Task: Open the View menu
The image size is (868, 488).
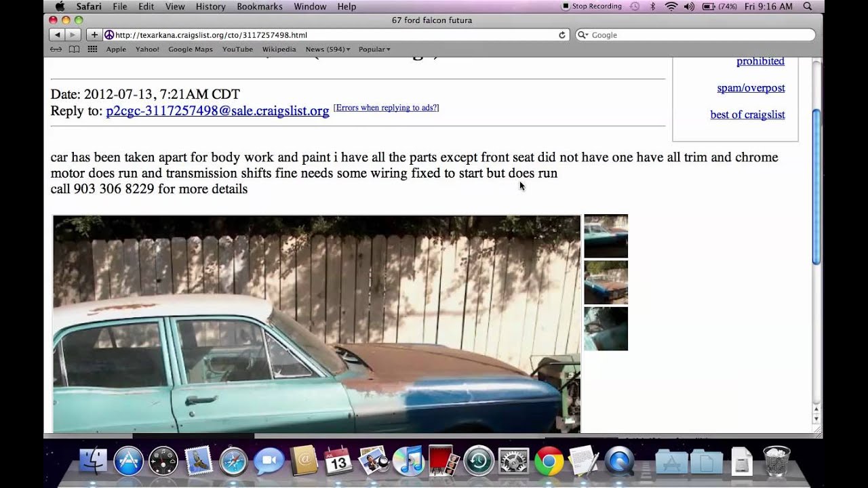Action: pyautogui.click(x=175, y=6)
